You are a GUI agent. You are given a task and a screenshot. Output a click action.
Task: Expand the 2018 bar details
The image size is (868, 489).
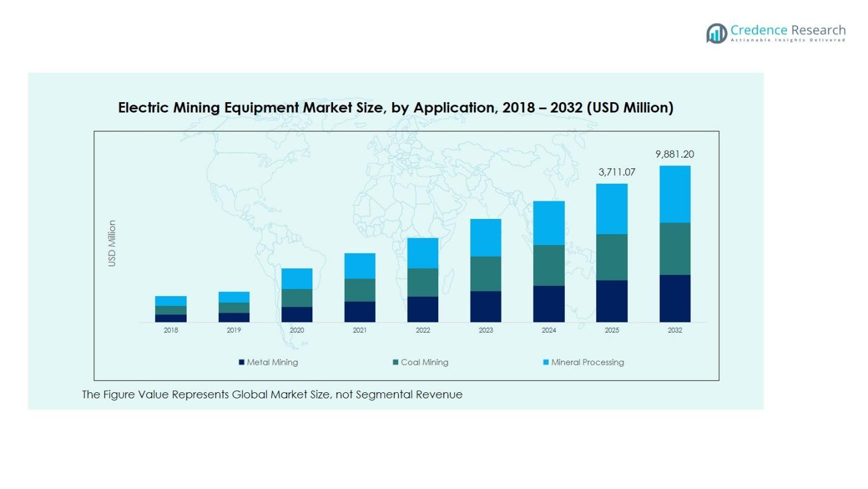(x=171, y=310)
